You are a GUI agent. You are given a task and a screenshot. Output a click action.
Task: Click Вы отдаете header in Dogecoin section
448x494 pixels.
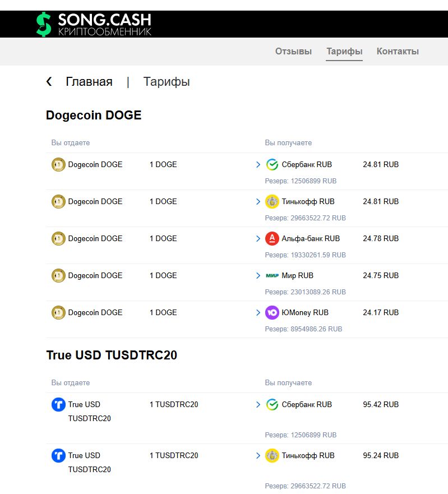pyautogui.click(x=71, y=143)
